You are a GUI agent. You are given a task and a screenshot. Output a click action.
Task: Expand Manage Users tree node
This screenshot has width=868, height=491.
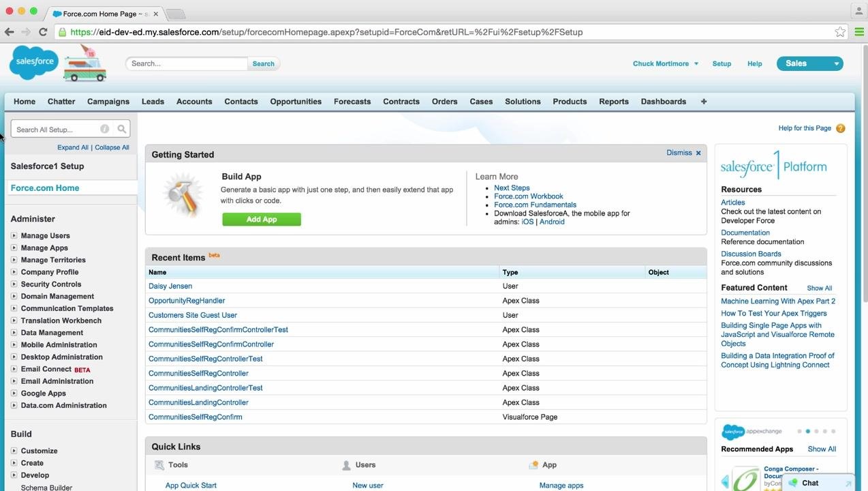[x=14, y=235]
